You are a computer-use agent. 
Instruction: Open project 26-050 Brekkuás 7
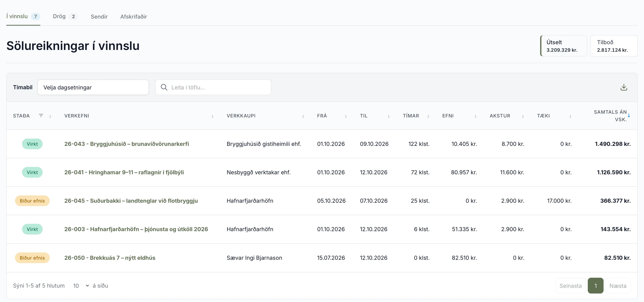(110, 258)
